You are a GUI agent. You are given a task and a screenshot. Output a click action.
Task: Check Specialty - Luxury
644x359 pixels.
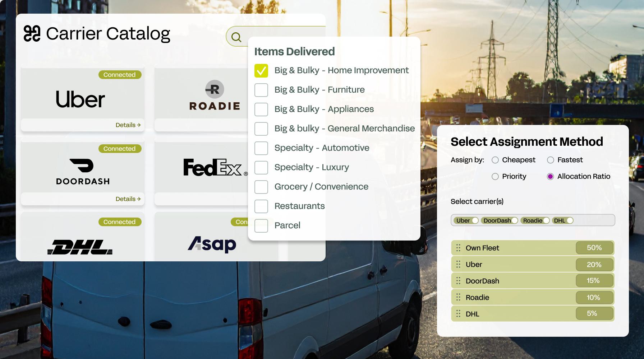point(261,168)
